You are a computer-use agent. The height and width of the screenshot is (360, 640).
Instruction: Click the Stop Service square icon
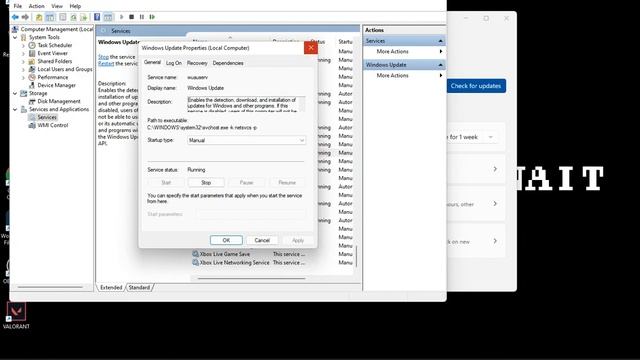tap(131, 17)
